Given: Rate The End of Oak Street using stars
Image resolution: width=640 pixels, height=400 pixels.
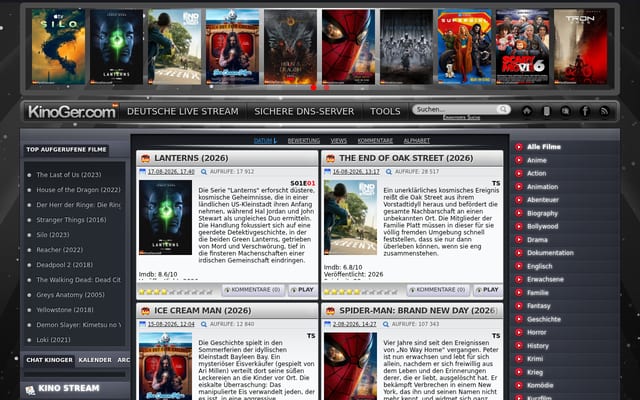Looking at the screenshot, I should (x=360, y=292).
